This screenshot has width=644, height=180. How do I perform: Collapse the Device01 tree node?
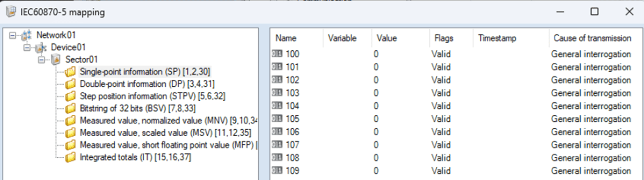[27, 48]
